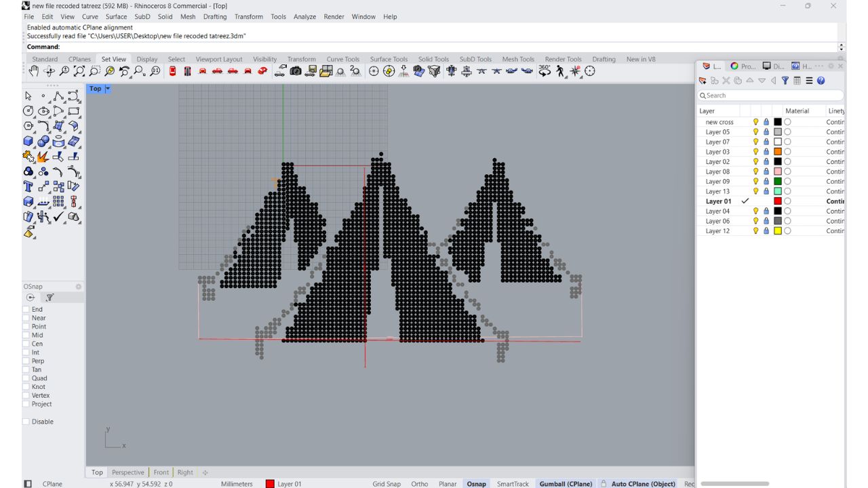Open the Analyze menu
The width and height of the screenshot is (868, 488).
pos(305,17)
